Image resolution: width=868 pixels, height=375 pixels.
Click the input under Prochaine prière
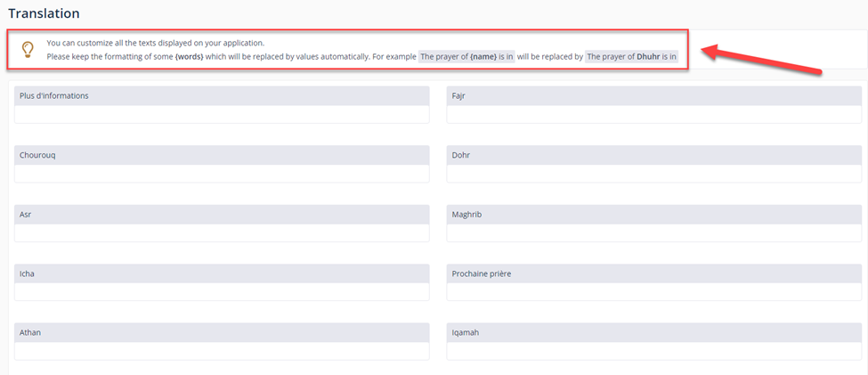coord(654,292)
